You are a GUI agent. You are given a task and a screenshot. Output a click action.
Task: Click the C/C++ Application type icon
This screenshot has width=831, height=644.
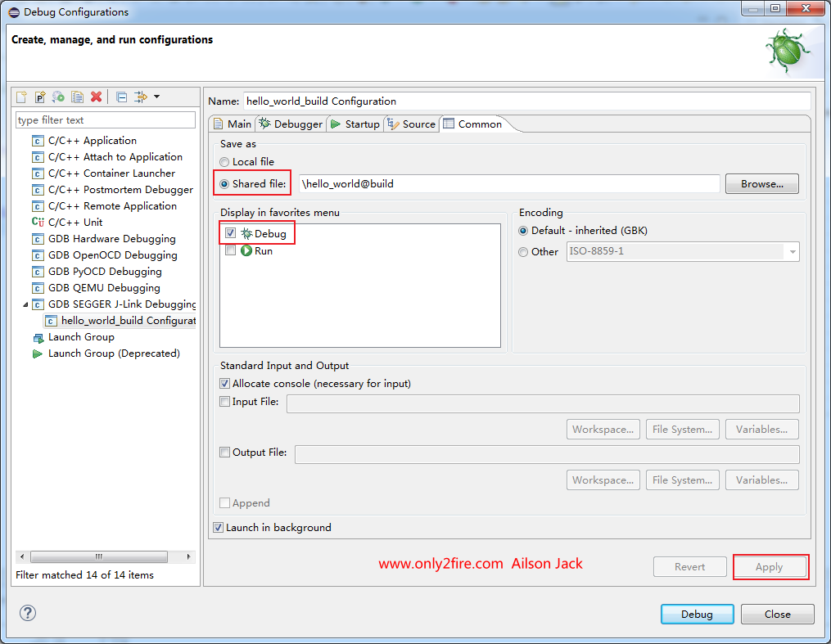(x=38, y=141)
